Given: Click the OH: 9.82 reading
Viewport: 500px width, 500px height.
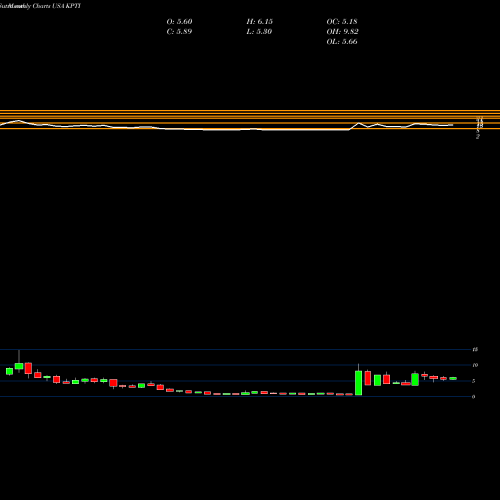Looking at the screenshot, I should point(343,32).
